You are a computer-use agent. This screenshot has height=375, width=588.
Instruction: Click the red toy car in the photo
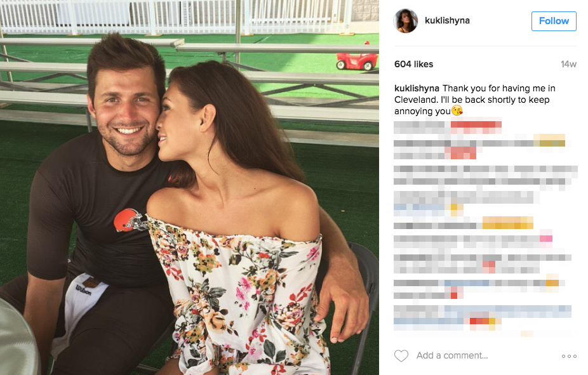click(x=357, y=60)
